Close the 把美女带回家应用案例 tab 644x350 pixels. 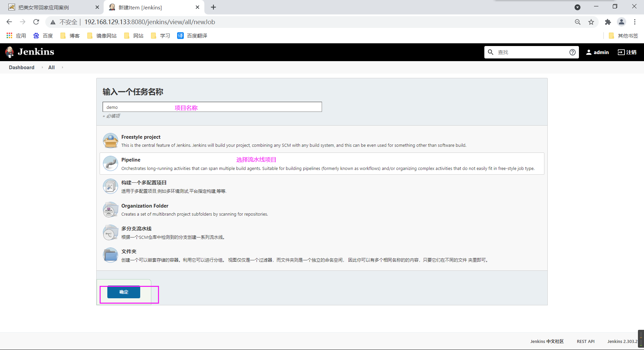[97, 7]
